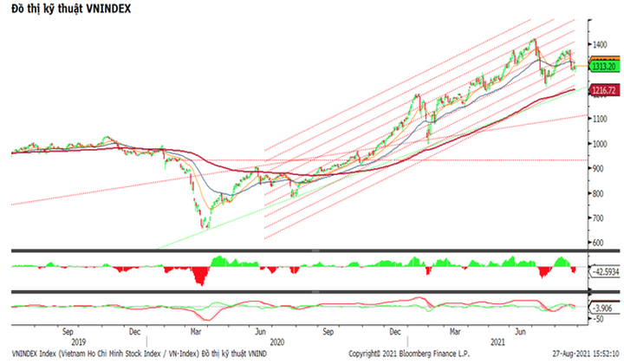
Task: Select the -3.906 oscillator value label
Action: point(600,306)
